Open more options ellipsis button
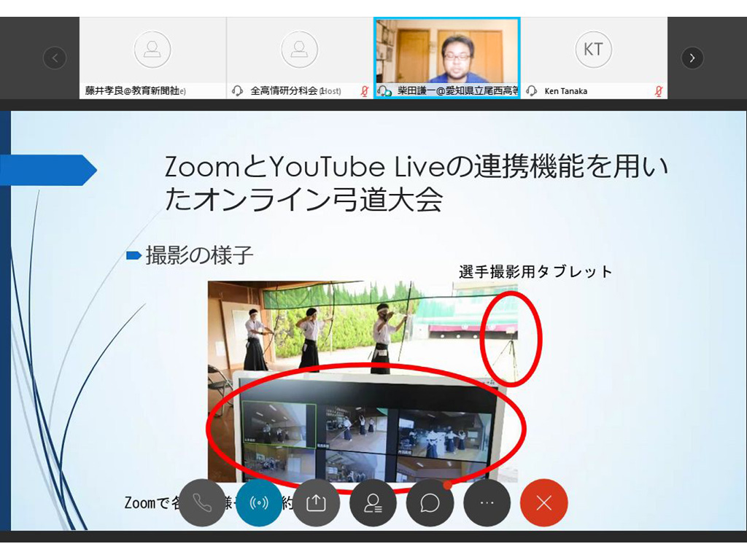The image size is (747, 560). (487, 503)
